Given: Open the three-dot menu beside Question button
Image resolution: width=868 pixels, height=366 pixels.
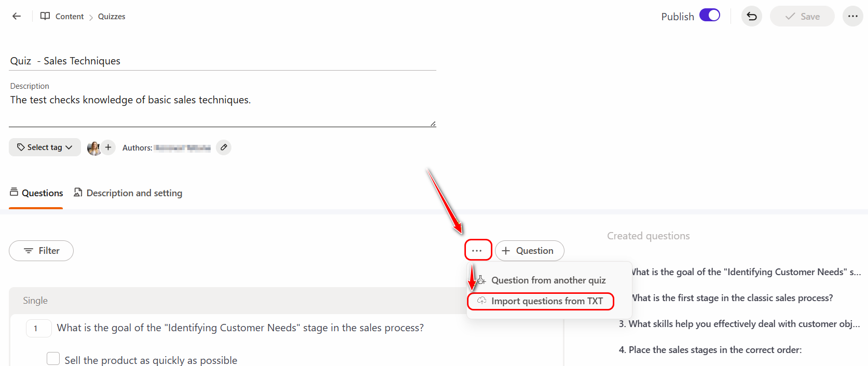Looking at the screenshot, I should 477,251.
